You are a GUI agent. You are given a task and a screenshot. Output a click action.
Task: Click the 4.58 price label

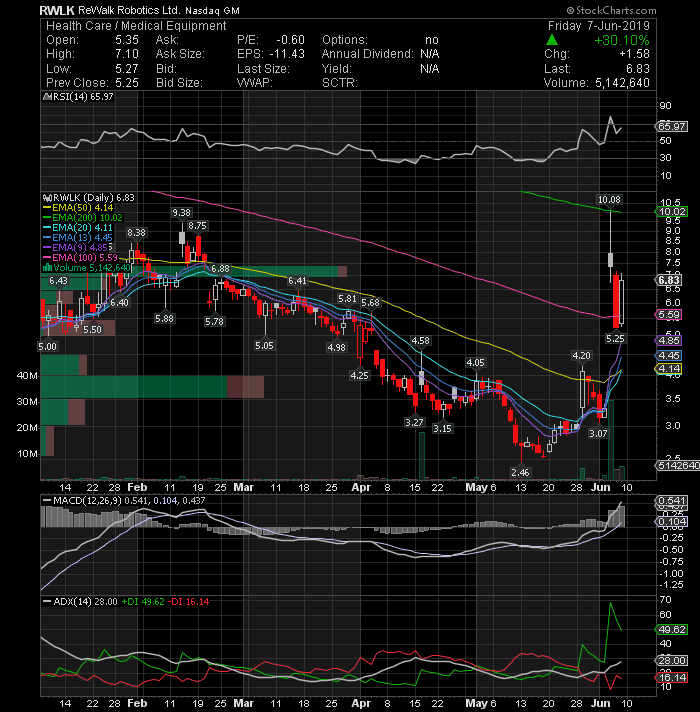click(420, 341)
